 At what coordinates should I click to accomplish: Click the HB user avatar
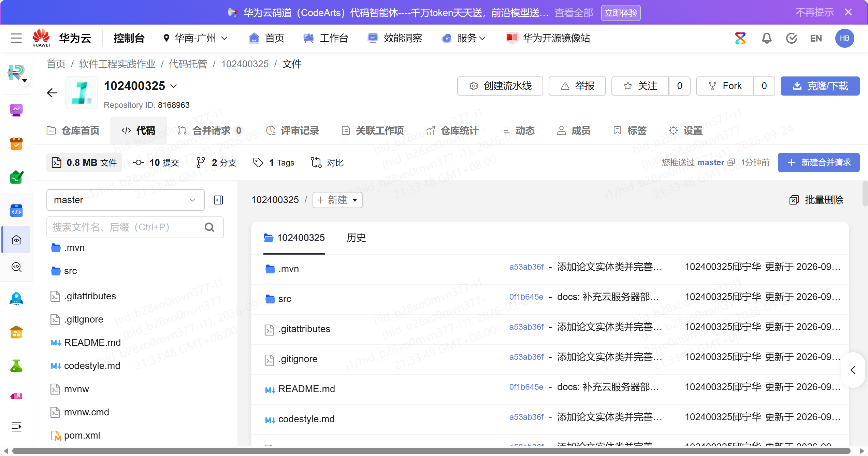(844, 38)
